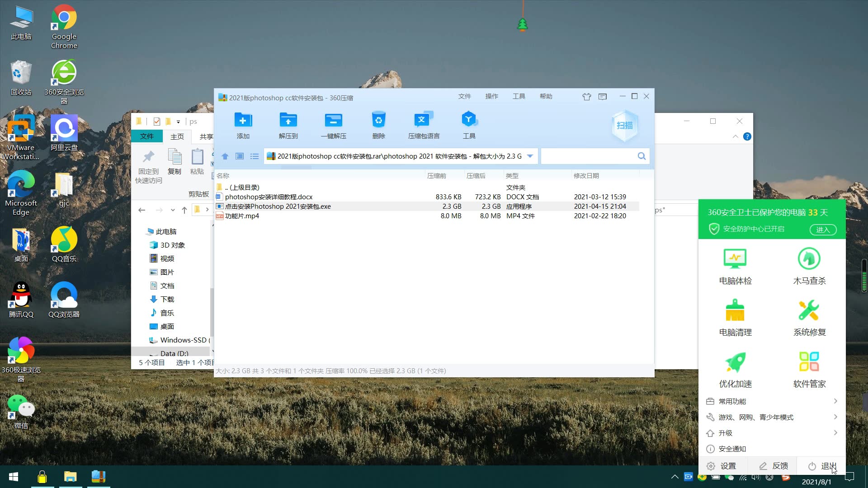
Task: Expand the archive path dropdown arrow
Action: click(x=530, y=156)
